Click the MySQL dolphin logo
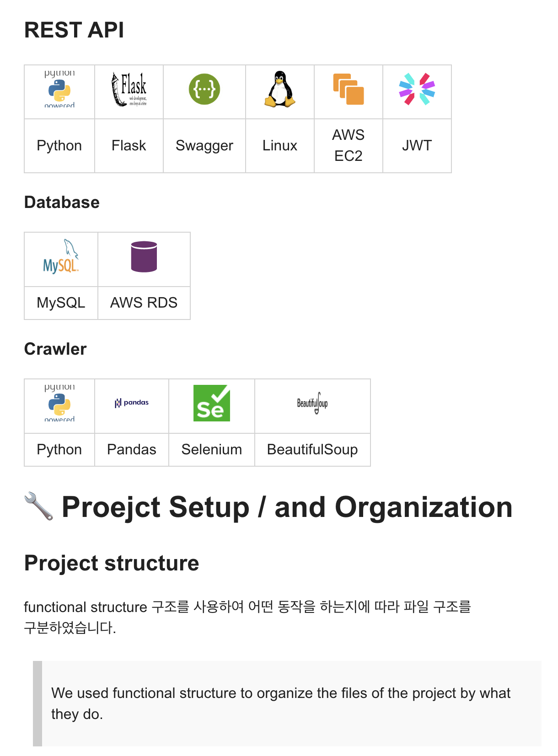The width and height of the screenshot is (558, 756). (61, 256)
